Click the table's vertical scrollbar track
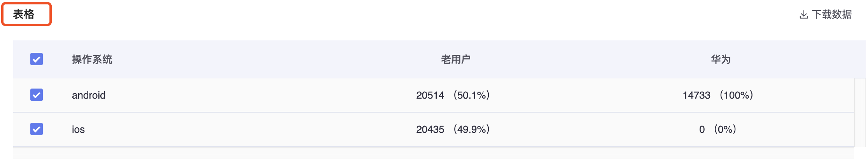Image resolution: width=868 pixels, height=167 pixels. pos(860,112)
